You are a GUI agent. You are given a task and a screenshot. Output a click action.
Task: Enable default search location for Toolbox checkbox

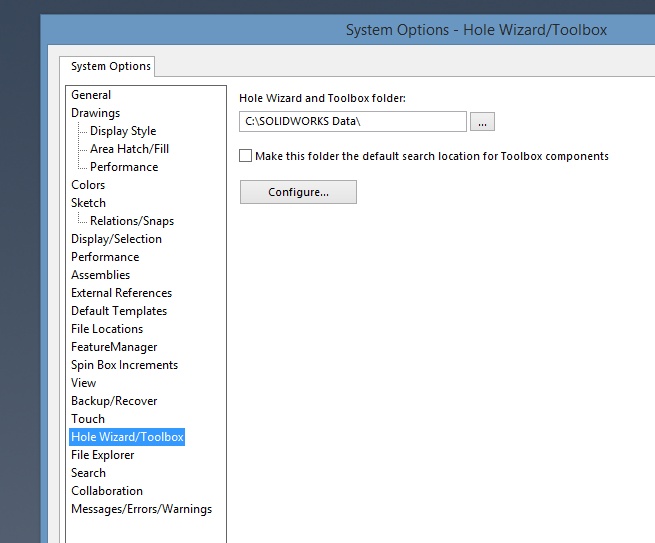point(246,156)
